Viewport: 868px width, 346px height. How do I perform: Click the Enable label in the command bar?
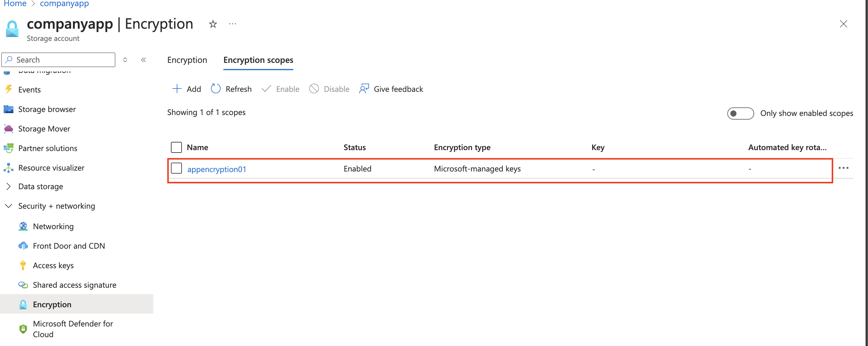tap(288, 89)
